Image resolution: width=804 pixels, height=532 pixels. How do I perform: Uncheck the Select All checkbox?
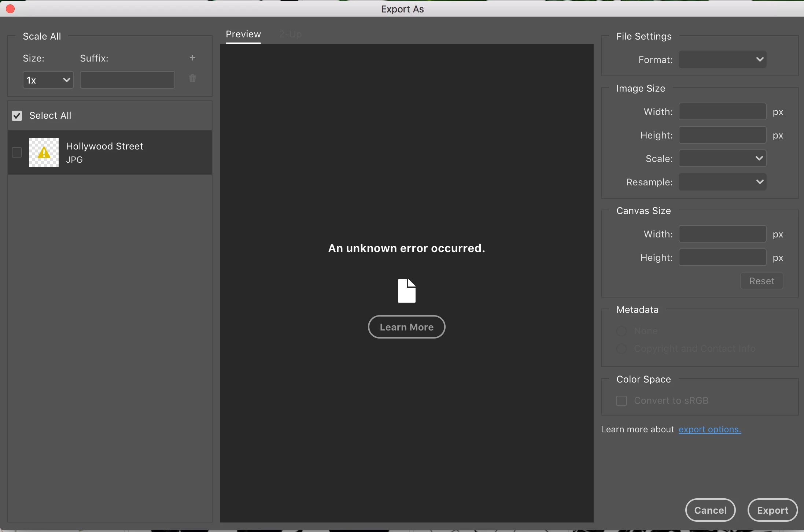[x=17, y=116]
